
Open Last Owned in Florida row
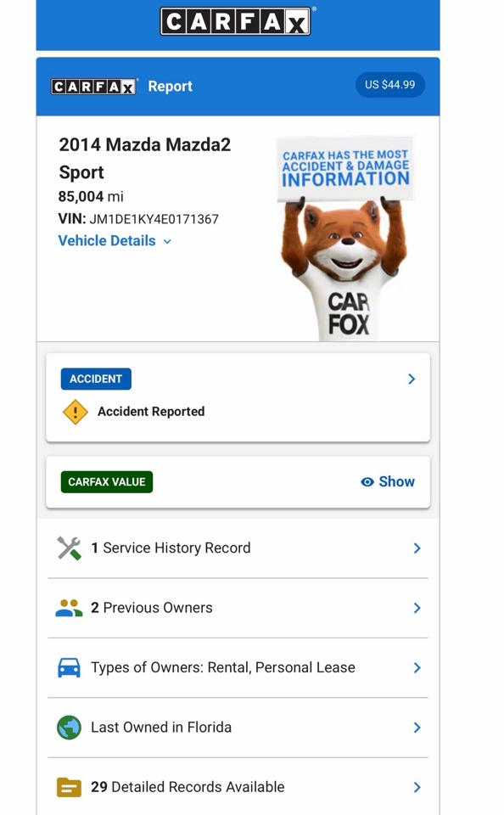pos(238,728)
